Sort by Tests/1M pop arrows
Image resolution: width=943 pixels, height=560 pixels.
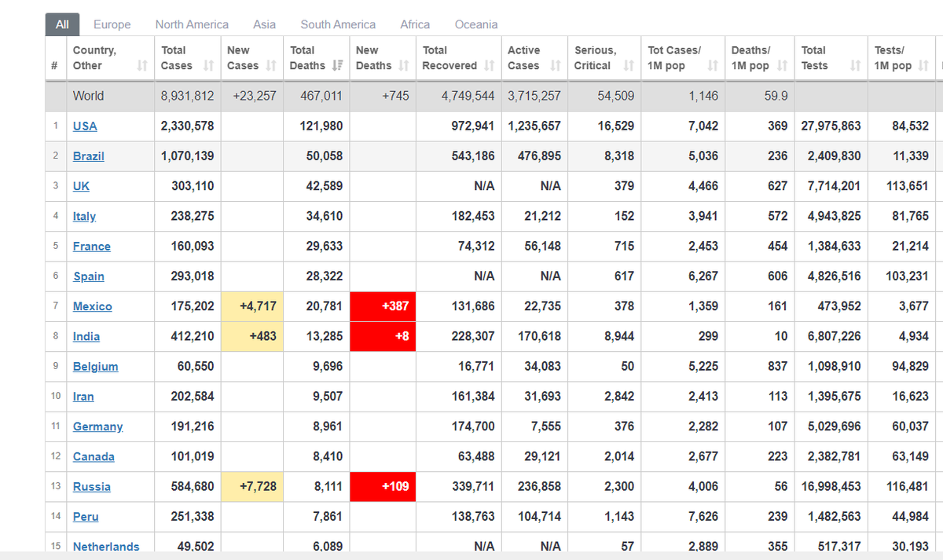(x=923, y=66)
